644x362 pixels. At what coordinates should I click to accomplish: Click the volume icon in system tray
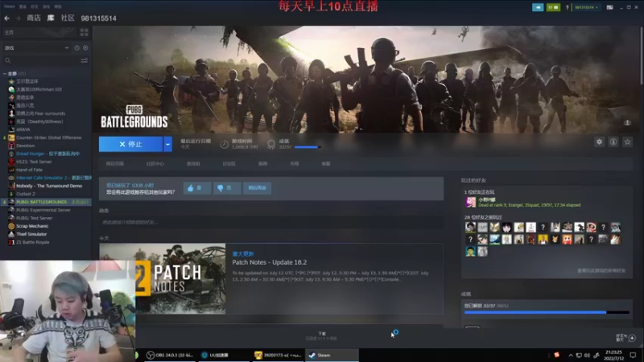[x=587, y=356]
